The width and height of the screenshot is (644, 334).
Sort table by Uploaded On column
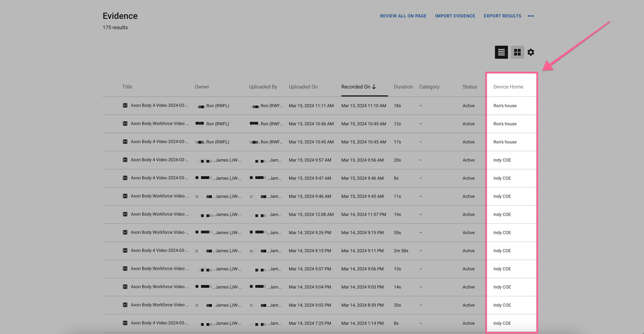tap(303, 87)
